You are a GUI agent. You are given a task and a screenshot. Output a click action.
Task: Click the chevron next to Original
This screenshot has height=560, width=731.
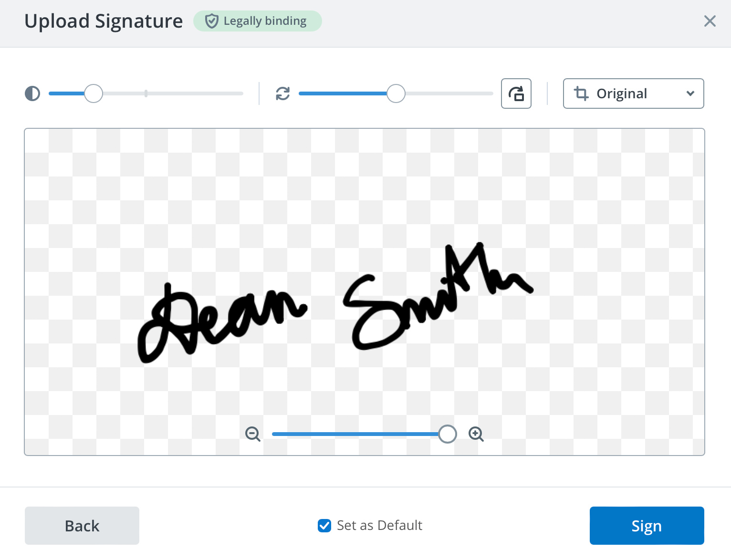(x=690, y=93)
